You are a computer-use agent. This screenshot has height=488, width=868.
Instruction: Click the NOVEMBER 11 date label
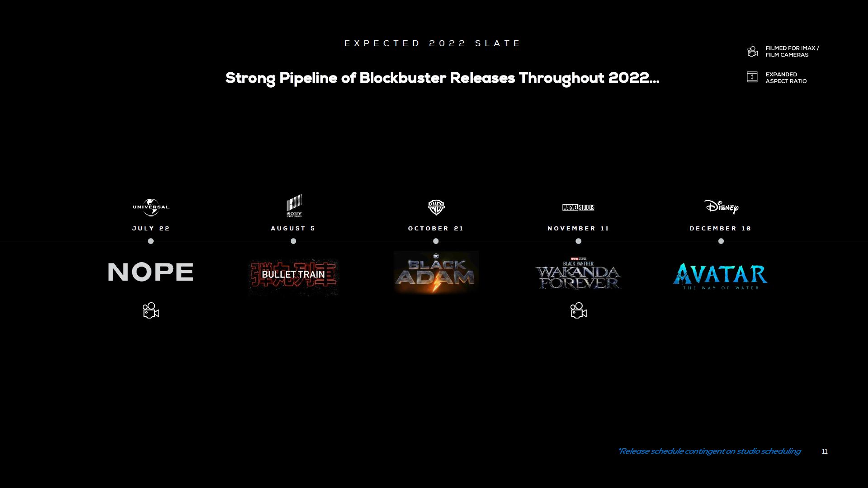(578, 229)
